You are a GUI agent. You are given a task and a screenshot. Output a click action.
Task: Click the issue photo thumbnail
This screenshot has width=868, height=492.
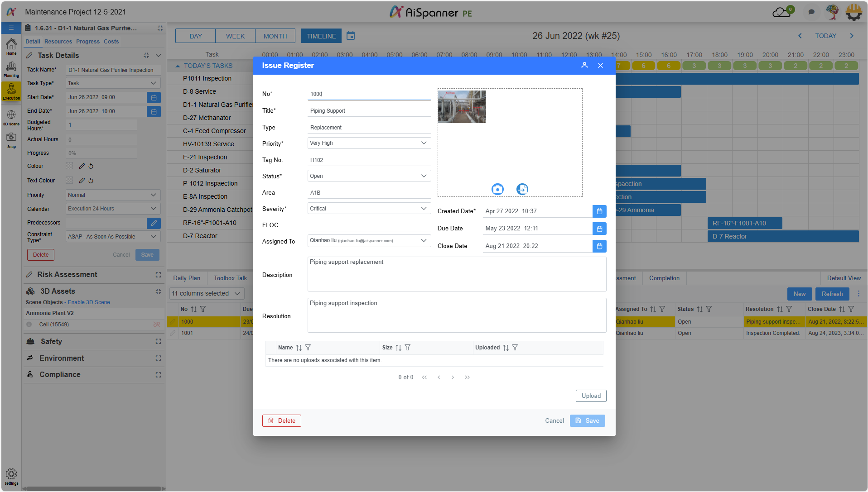461,107
